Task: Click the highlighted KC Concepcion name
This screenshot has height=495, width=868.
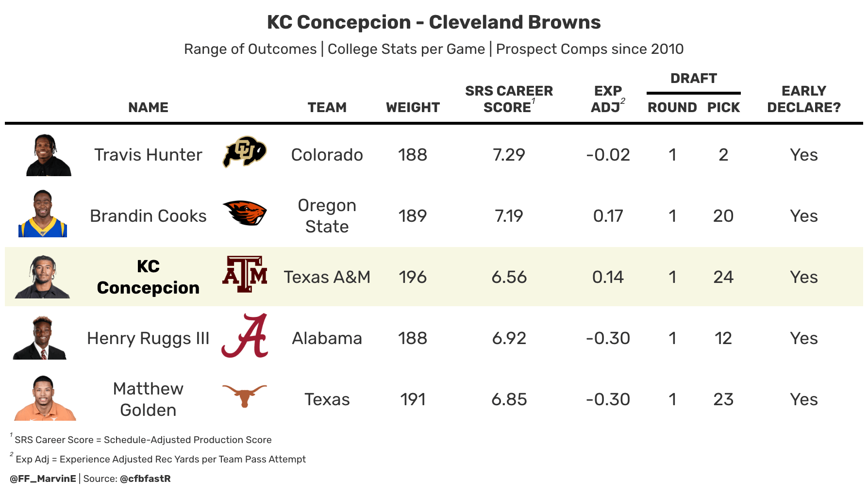Action: pos(148,277)
